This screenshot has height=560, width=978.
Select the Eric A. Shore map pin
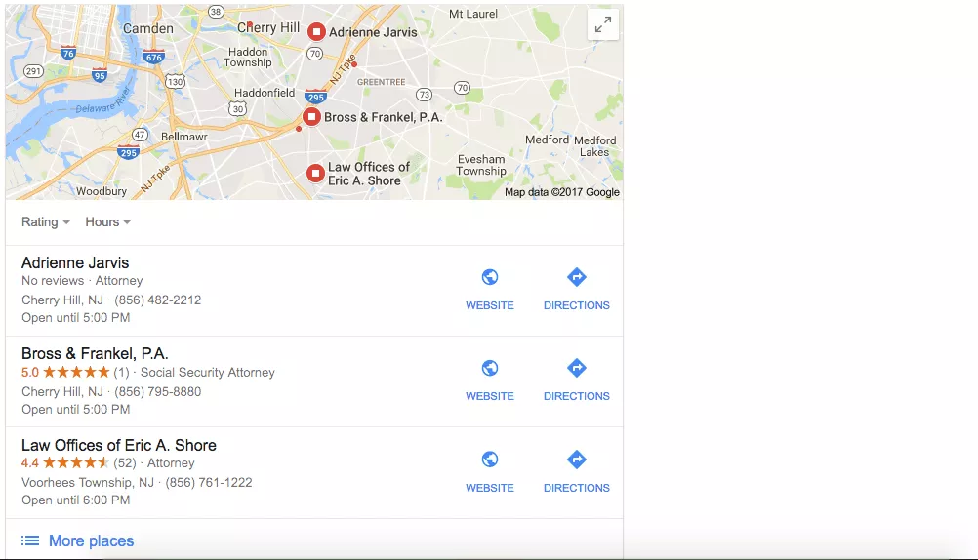pos(315,173)
